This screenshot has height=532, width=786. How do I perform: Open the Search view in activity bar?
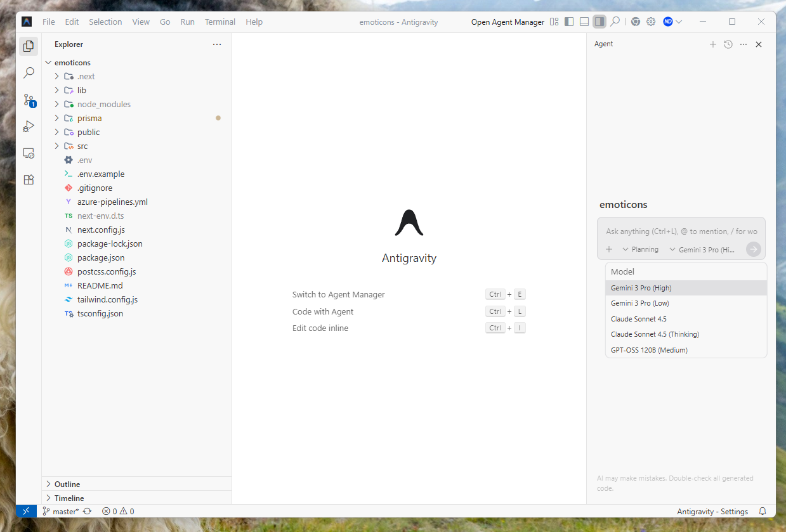click(x=29, y=73)
